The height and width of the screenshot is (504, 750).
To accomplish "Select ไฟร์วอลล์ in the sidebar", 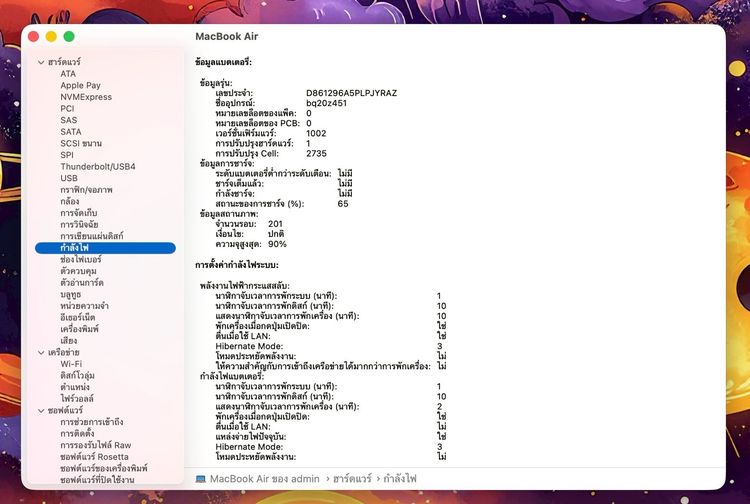I will click(77, 398).
